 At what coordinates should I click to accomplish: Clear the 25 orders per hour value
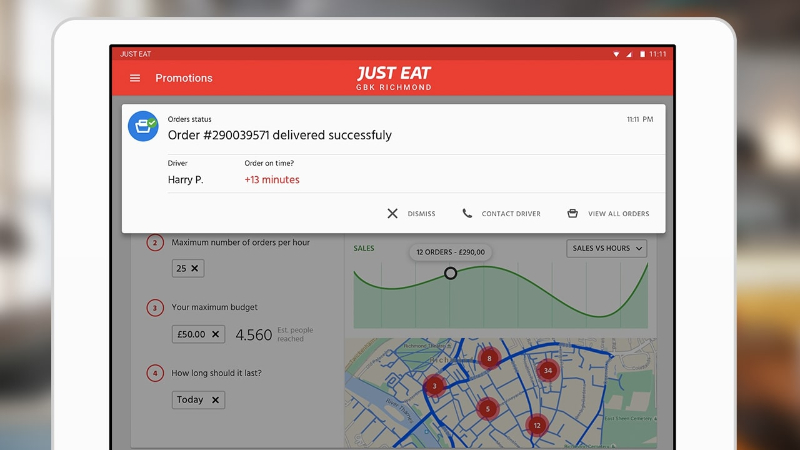[x=194, y=268]
